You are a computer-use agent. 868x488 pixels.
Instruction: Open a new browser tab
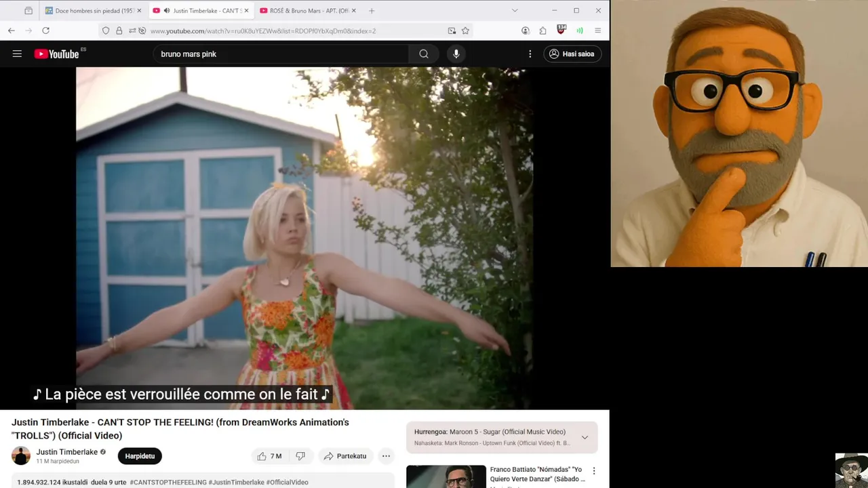[x=372, y=11]
